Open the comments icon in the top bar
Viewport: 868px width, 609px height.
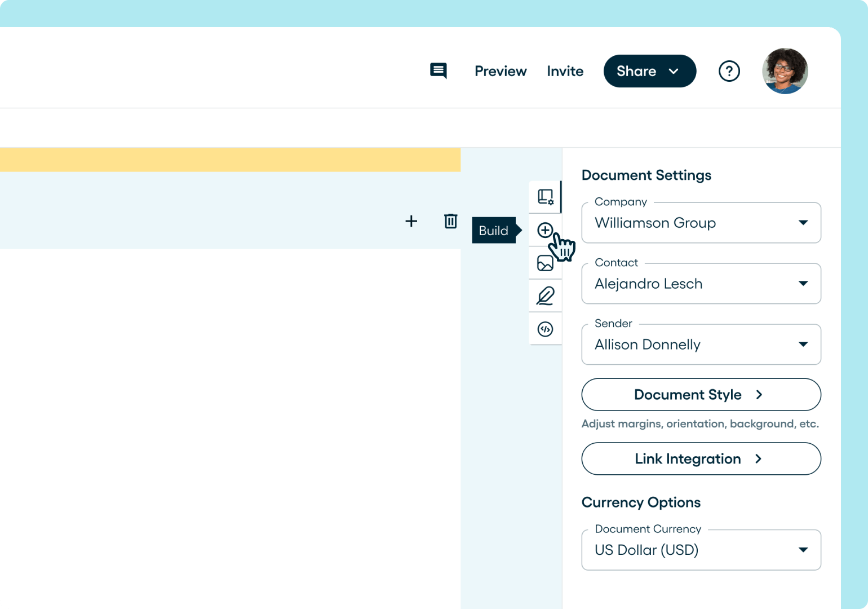[x=439, y=71]
